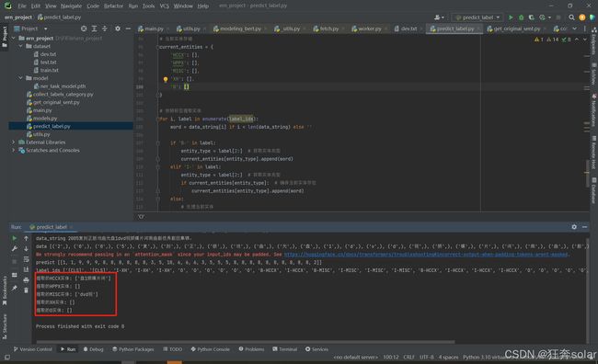Open the Tools menu
Viewport: 598px width, 364px height.
coord(148,6)
